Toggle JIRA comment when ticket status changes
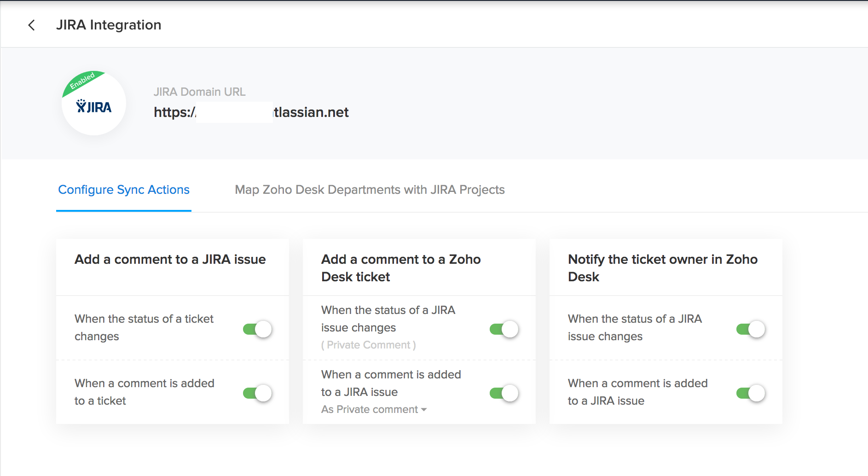 [x=258, y=329]
